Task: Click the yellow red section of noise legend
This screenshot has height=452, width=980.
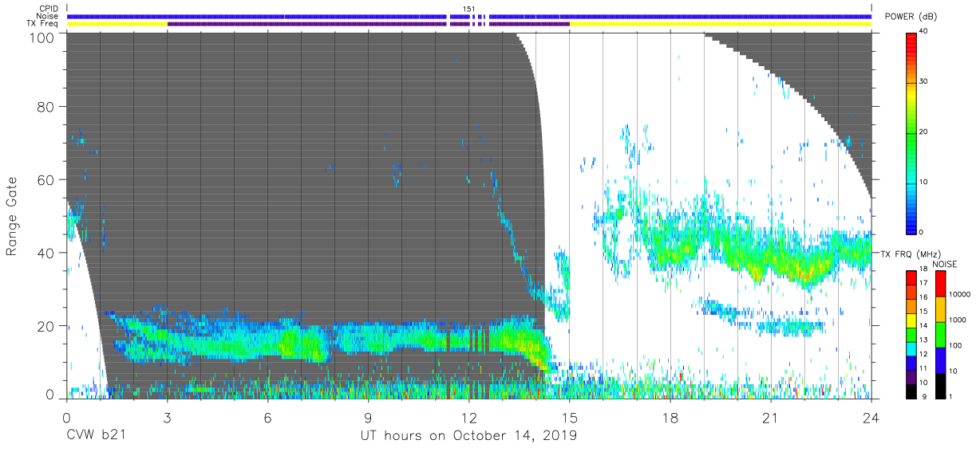Action: pyautogui.click(x=940, y=309)
